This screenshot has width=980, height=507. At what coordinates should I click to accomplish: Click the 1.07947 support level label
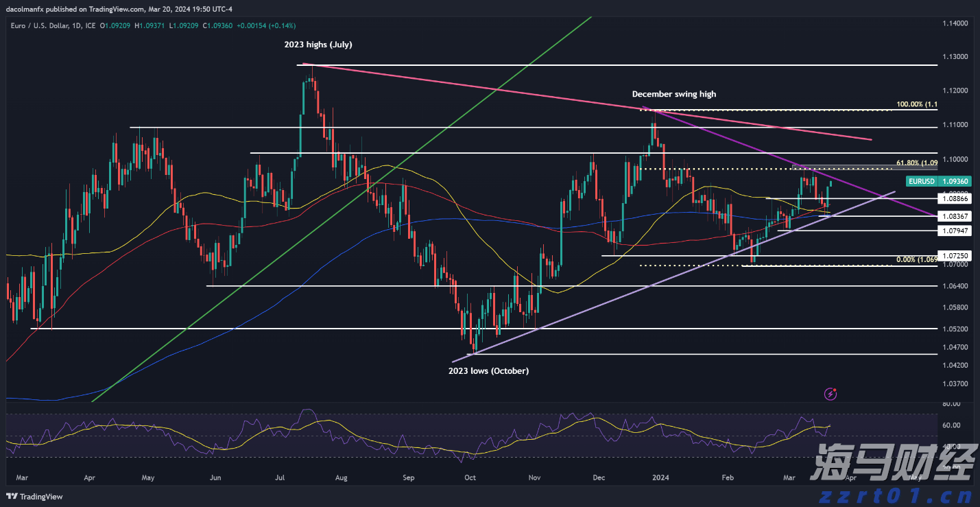point(954,231)
